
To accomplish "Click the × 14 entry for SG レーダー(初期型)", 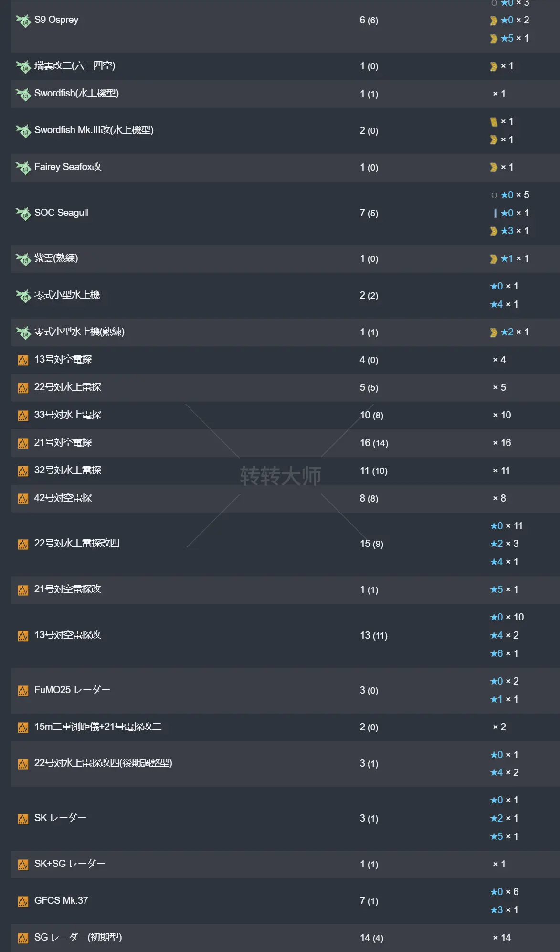I will [x=502, y=938].
